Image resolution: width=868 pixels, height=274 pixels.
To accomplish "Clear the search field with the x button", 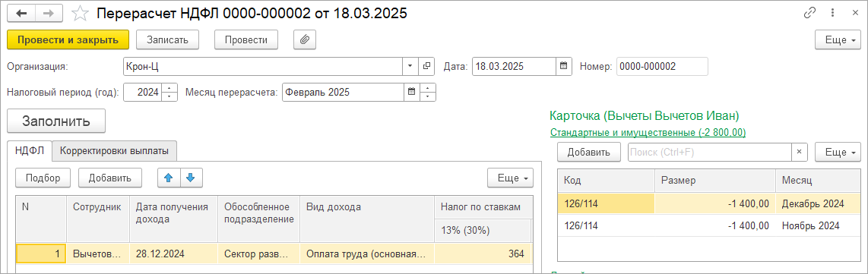I will 799,153.
